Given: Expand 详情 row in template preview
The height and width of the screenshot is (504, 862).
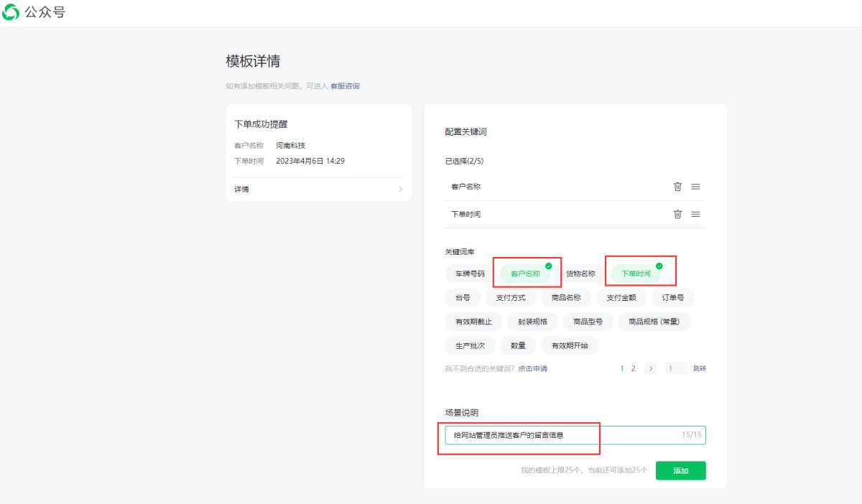Looking at the screenshot, I should tap(318, 190).
